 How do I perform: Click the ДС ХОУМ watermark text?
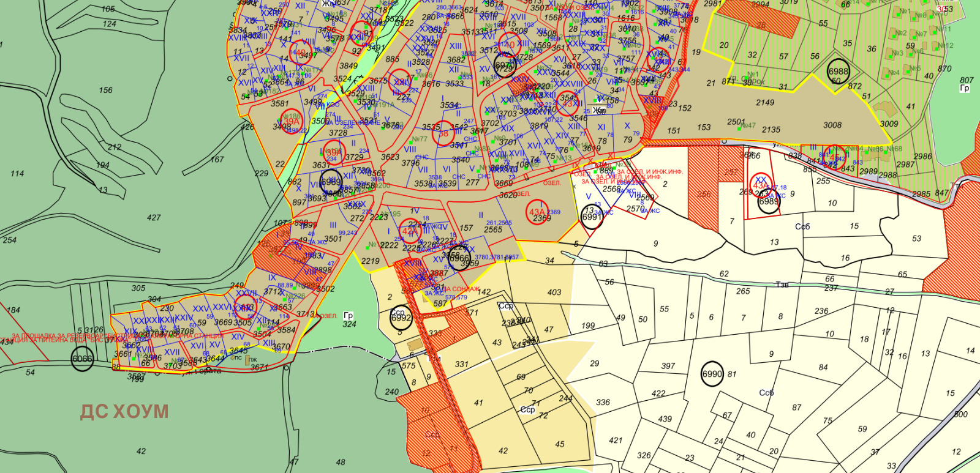coord(124,412)
